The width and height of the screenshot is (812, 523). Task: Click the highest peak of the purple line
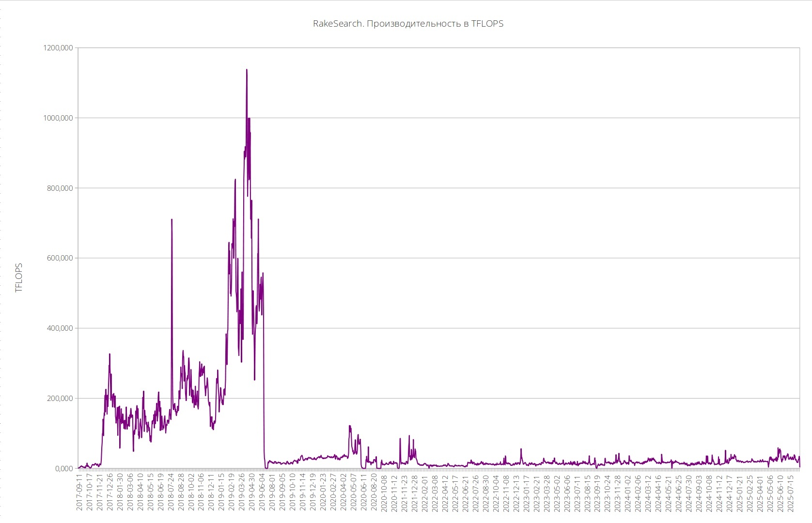click(247, 70)
